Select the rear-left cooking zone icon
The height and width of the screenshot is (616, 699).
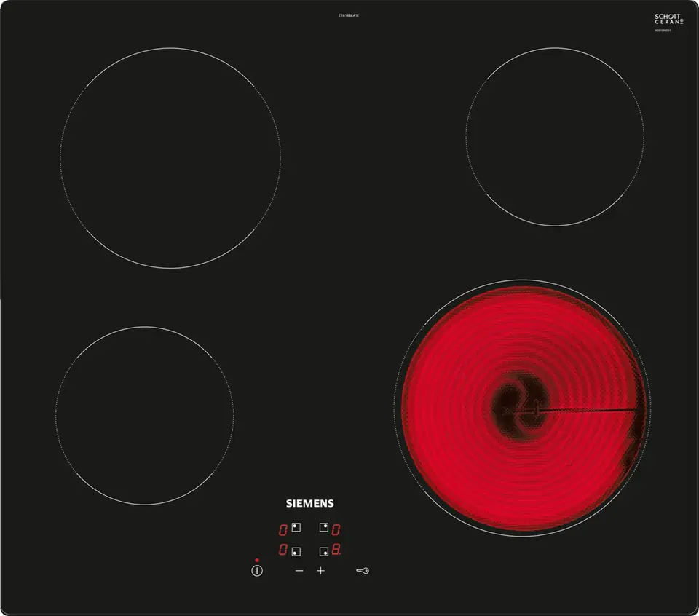pos(296,529)
